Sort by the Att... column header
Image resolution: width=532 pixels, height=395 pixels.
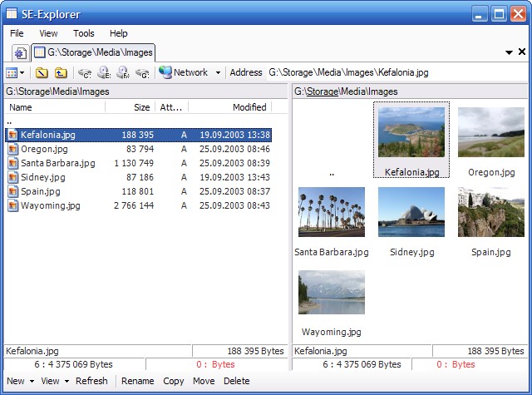point(172,107)
